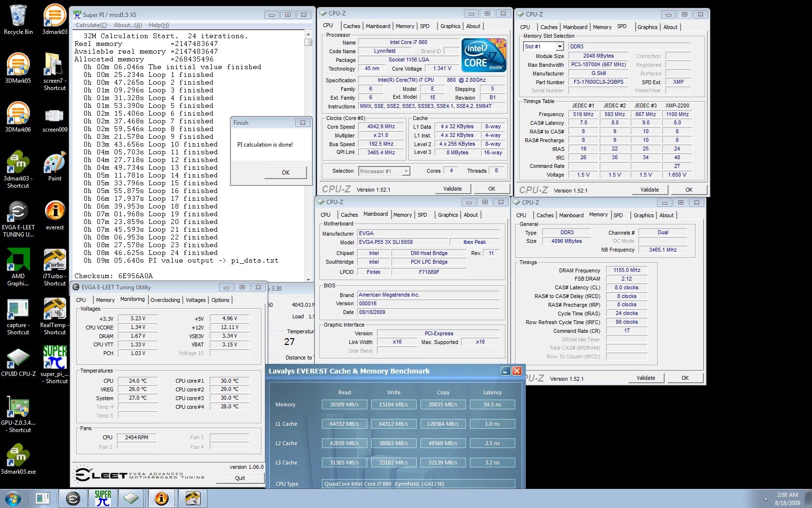Open the i7Turbo Shortcut desktop icon

55,267
